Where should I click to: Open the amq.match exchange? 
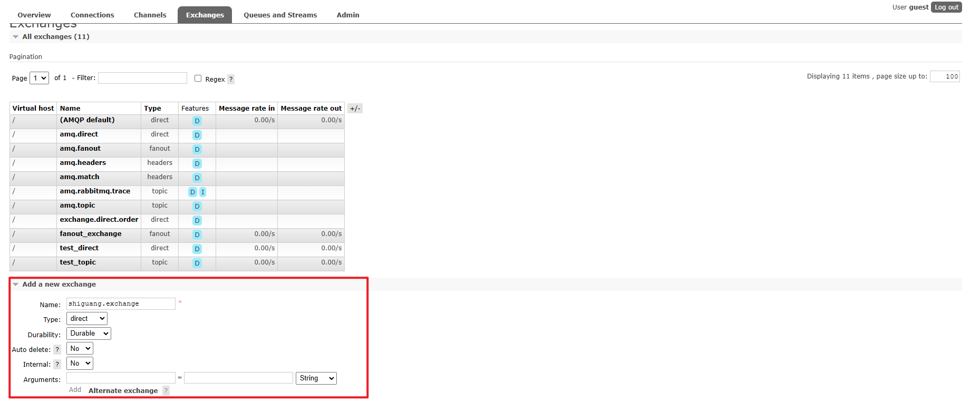tap(80, 177)
